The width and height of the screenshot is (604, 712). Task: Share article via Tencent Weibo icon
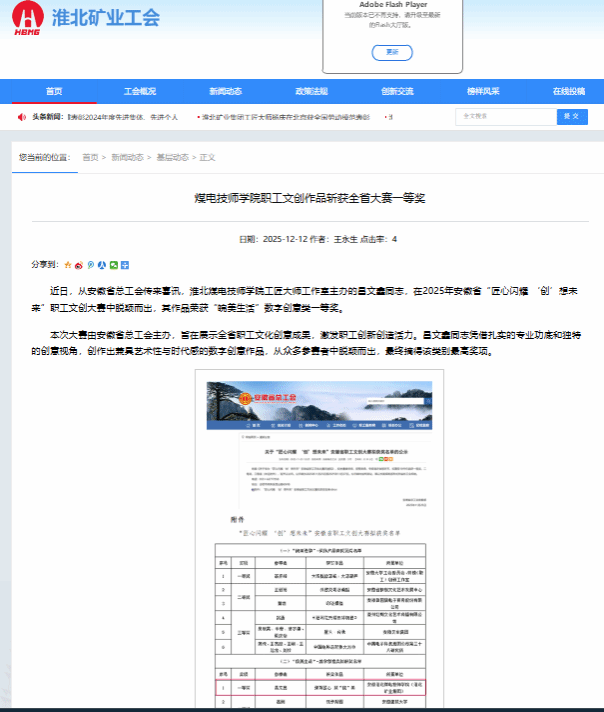pyautogui.click(x=91, y=265)
